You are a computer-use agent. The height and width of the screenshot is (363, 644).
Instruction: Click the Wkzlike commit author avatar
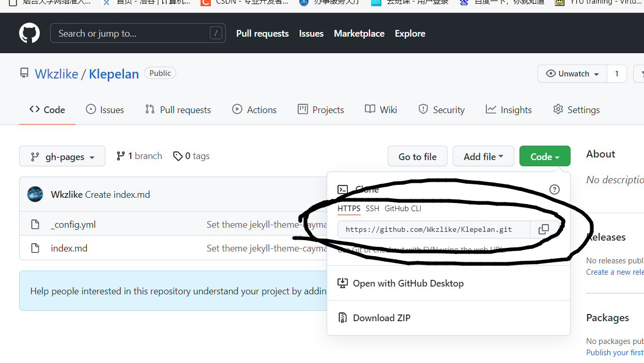click(35, 194)
